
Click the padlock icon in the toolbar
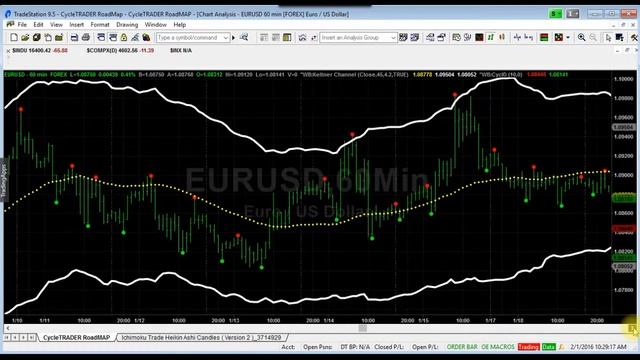tap(124, 38)
